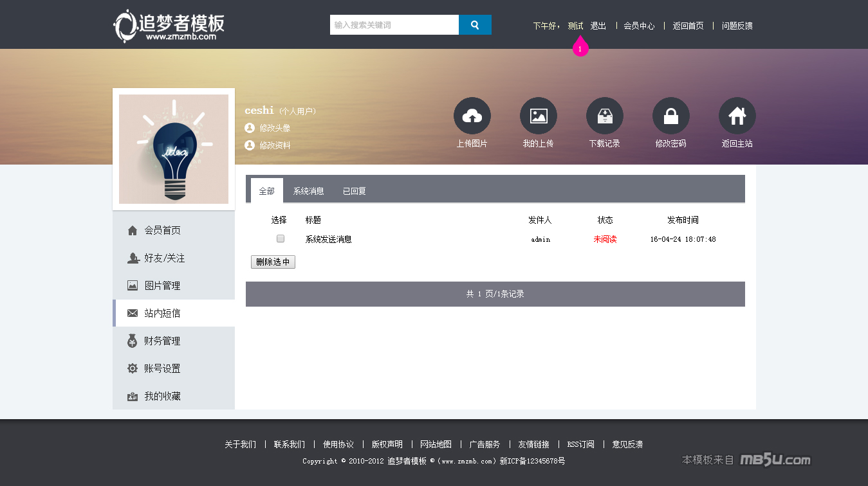Click the 返回主站 home icon
This screenshot has height=486, width=868.
(737, 116)
